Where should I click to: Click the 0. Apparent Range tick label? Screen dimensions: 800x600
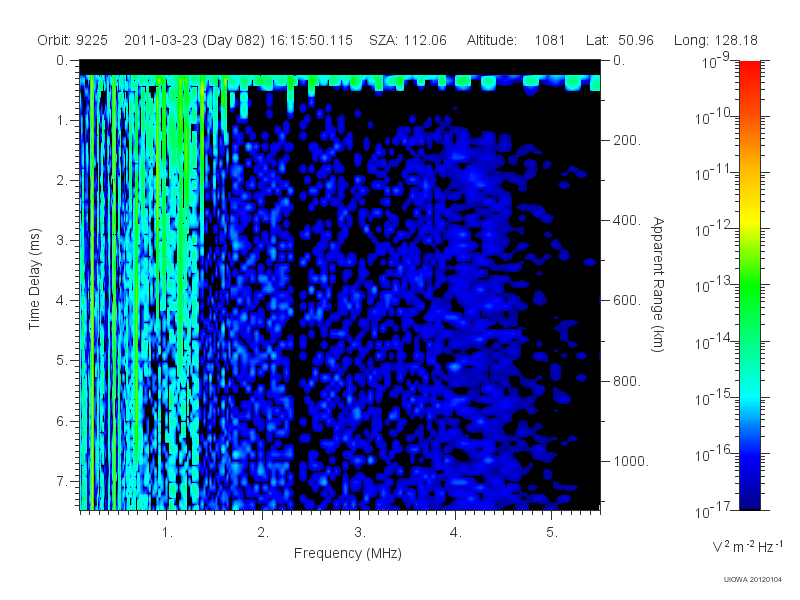[618, 60]
